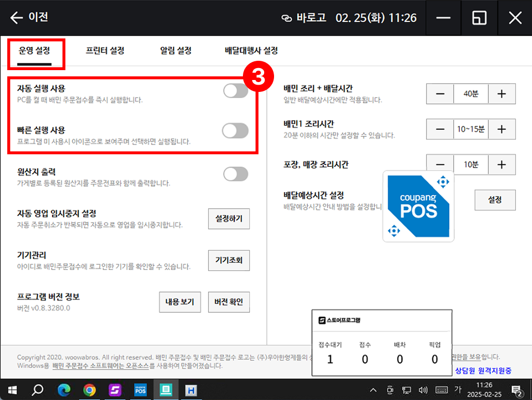Click the 바로고 link icon

pyautogui.click(x=287, y=18)
